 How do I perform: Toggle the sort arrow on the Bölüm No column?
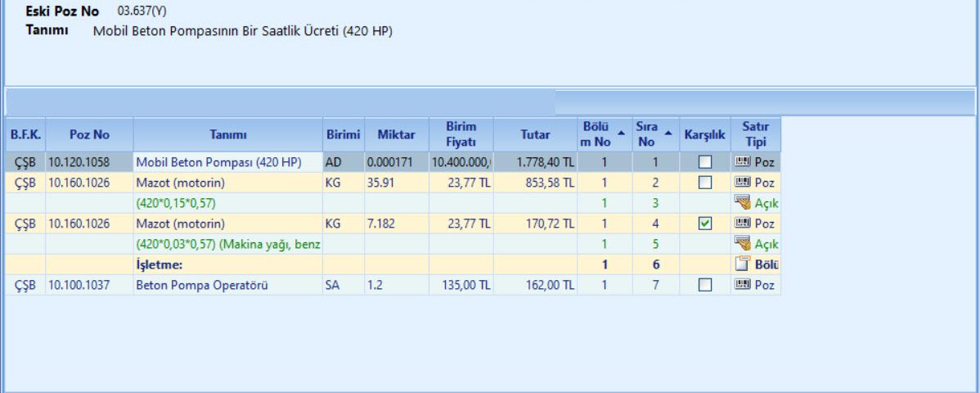[x=620, y=131]
